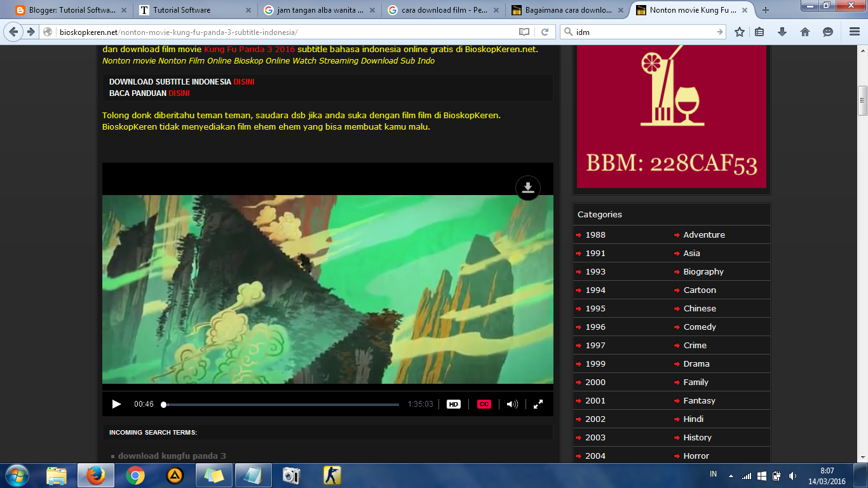Click the taskbar volume speaker icon
The height and width of the screenshot is (488, 868).
[x=792, y=475]
